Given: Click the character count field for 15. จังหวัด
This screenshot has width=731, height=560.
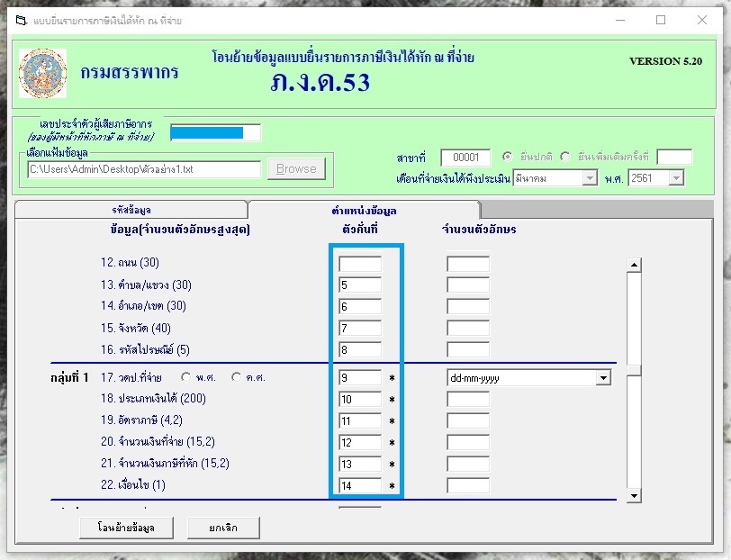Looking at the screenshot, I should [x=468, y=329].
